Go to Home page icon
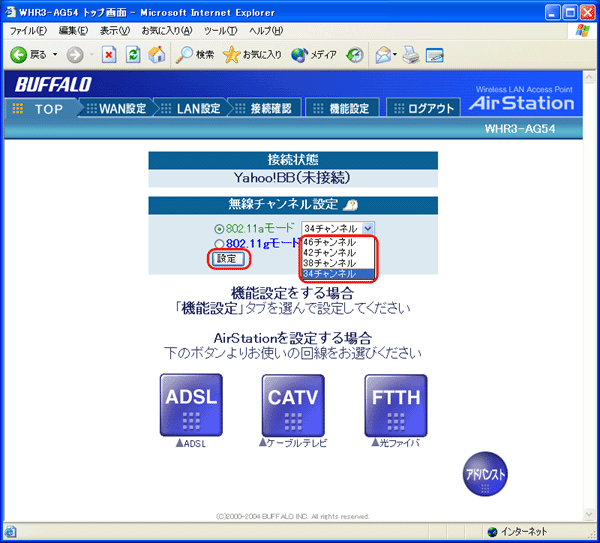Viewport: 600px width, 543px height. [x=157, y=55]
